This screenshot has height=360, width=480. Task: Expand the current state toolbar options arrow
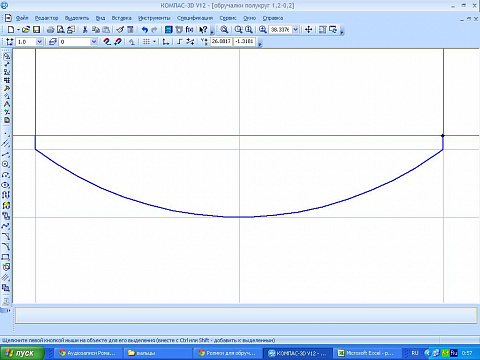point(260,44)
